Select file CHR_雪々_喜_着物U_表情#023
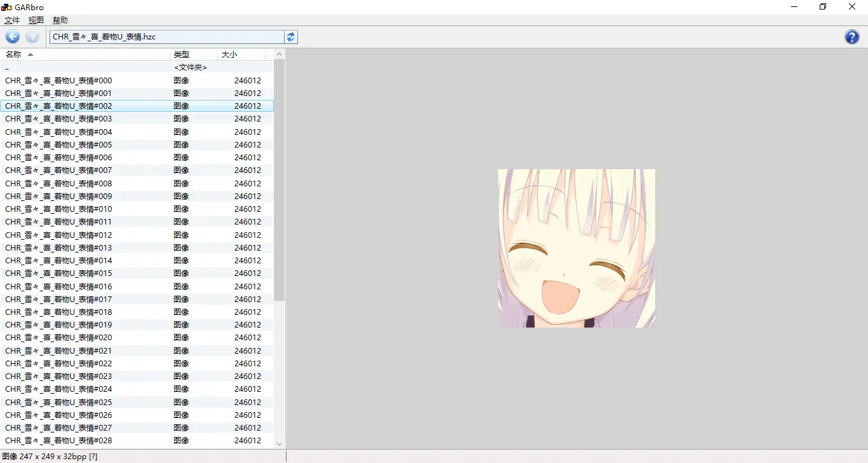Viewport: 868px width, 463px height. [x=137, y=377]
